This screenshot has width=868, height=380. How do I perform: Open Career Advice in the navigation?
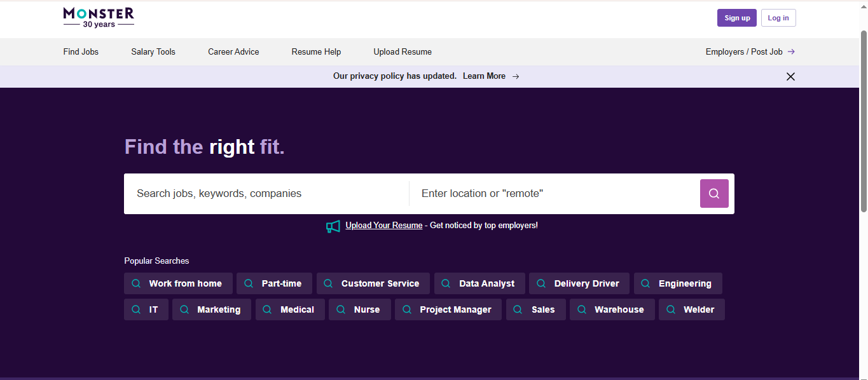pos(233,52)
